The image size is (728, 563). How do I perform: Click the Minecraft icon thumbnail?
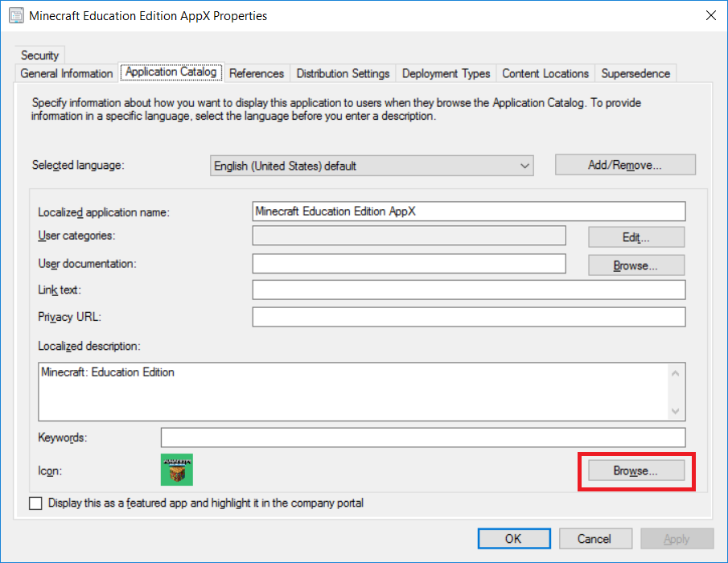point(176,470)
